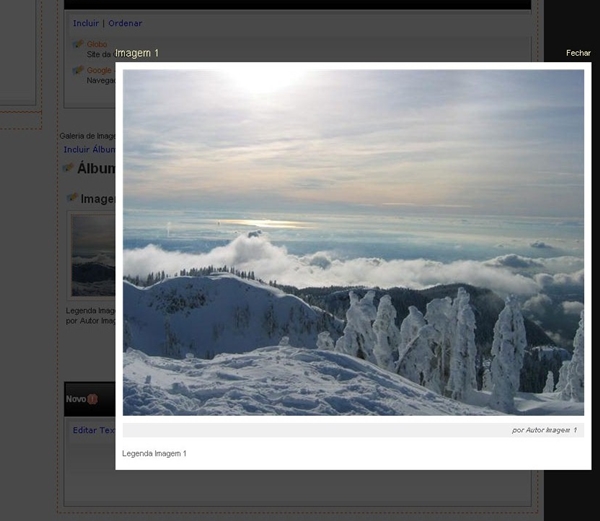Open the Incluir Álbum link
Image resolution: width=600 pixels, height=521 pixels.
(x=90, y=150)
